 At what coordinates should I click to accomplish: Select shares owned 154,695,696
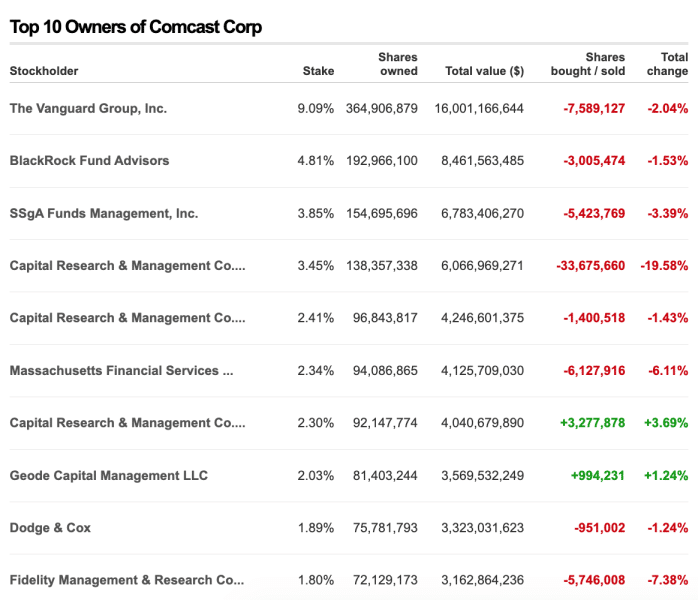pyautogui.click(x=382, y=213)
